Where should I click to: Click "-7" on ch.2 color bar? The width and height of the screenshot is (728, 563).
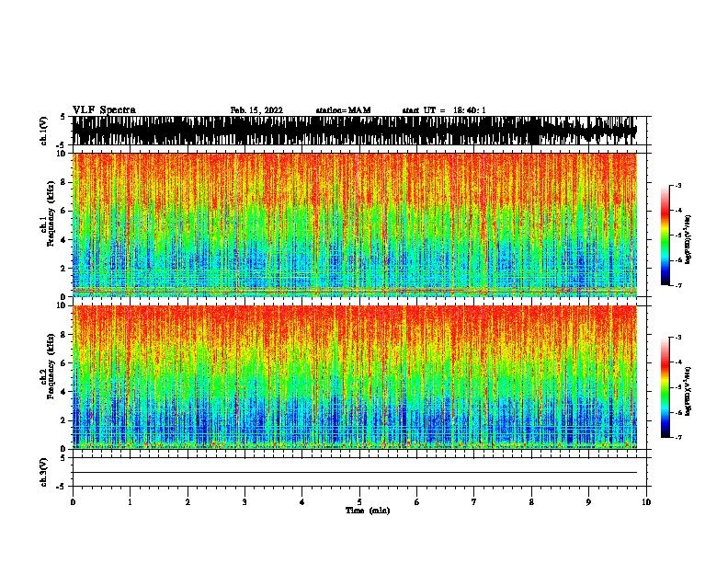(677, 437)
